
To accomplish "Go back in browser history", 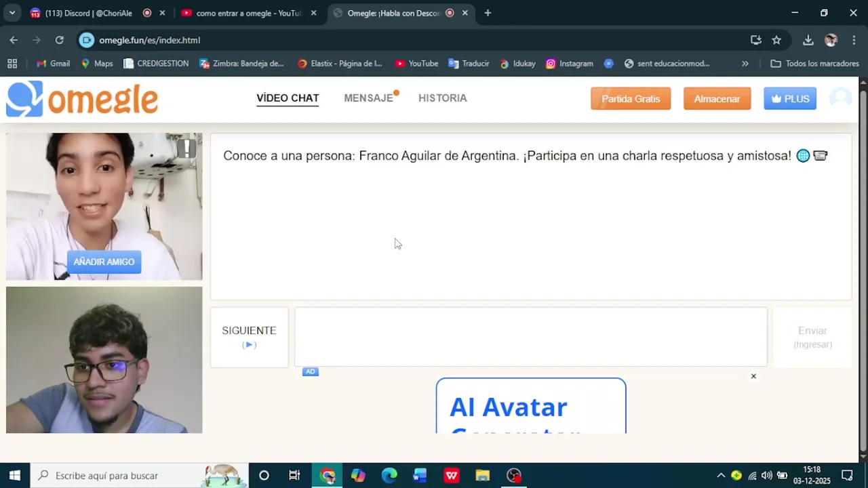I will pos(14,40).
